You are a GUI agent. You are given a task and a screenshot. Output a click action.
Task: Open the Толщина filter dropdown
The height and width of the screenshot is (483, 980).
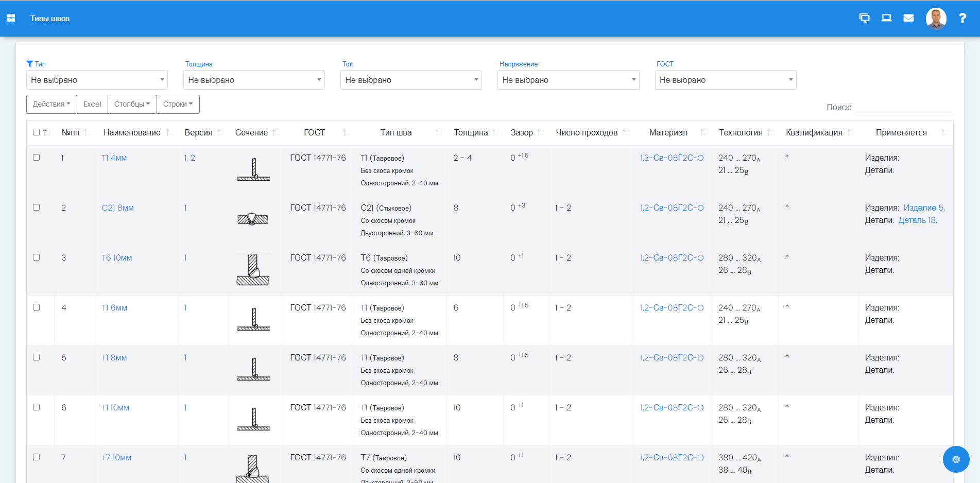click(x=254, y=80)
